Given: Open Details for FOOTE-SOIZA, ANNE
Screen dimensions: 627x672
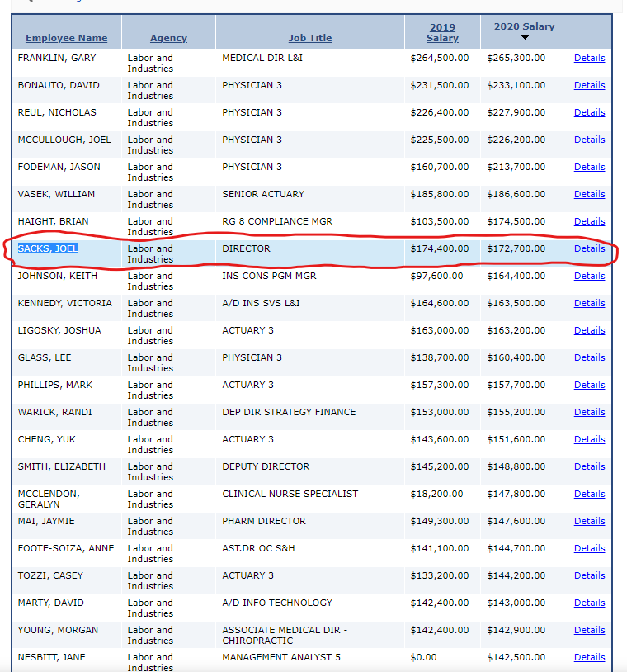Looking at the screenshot, I should coord(589,548).
